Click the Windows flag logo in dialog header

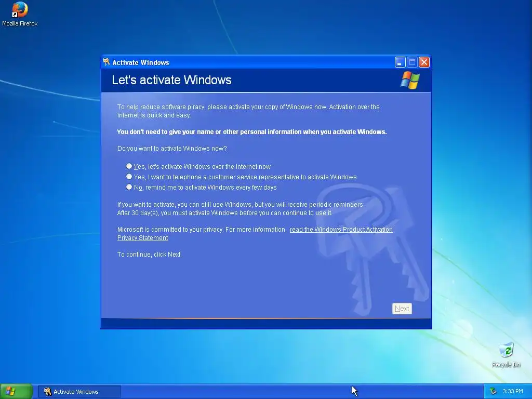pyautogui.click(x=410, y=81)
